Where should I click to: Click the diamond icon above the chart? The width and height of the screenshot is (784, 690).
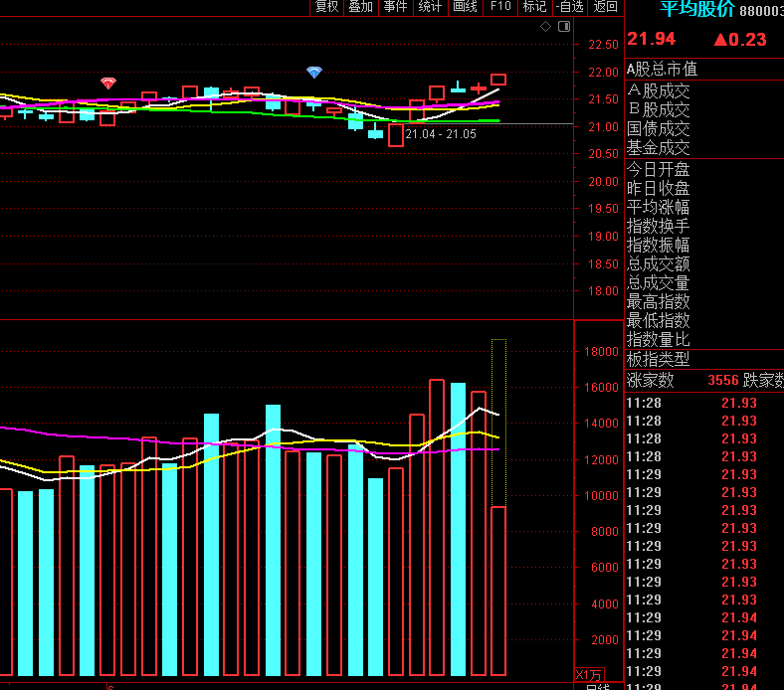coord(545,27)
